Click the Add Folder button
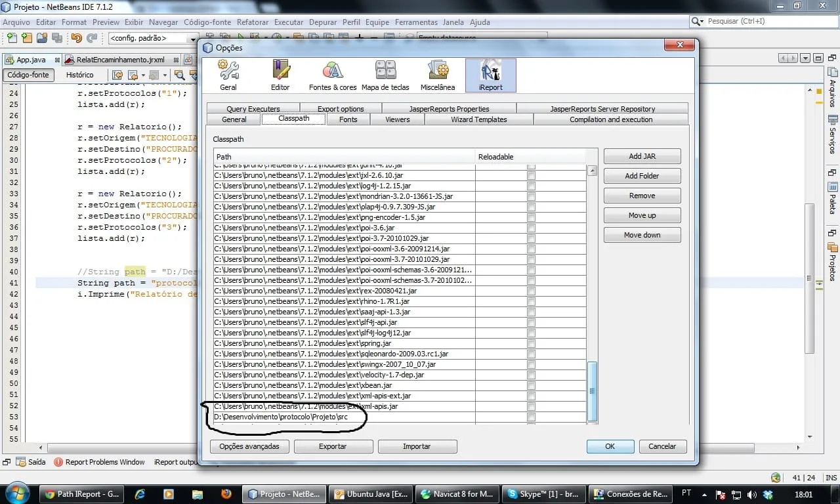This screenshot has height=504, width=840. point(642,176)
